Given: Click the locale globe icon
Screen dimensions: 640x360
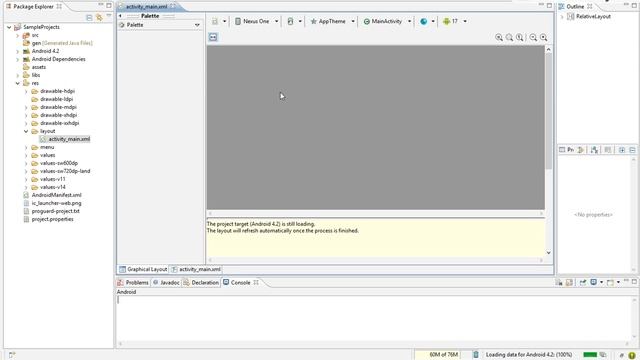Looking at the screenshot, I should tap(424, 21).
